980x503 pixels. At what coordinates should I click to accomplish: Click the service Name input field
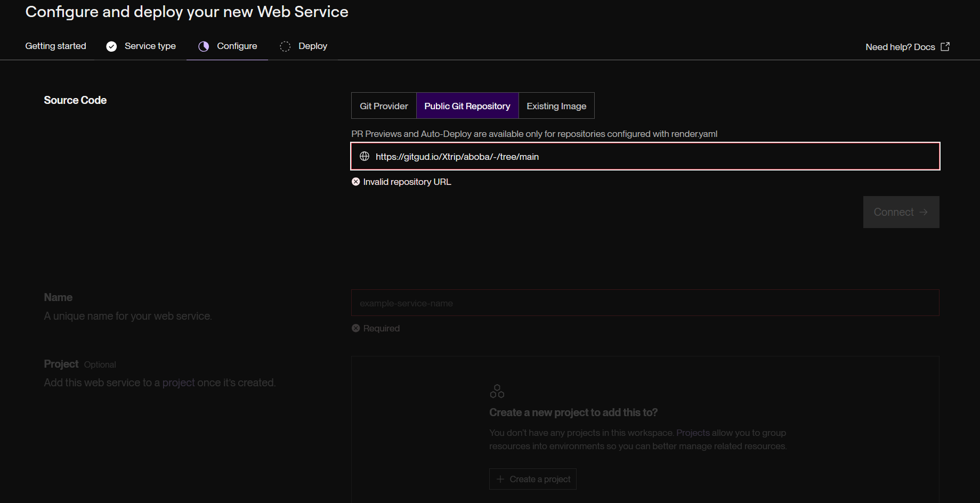[645, 303]
